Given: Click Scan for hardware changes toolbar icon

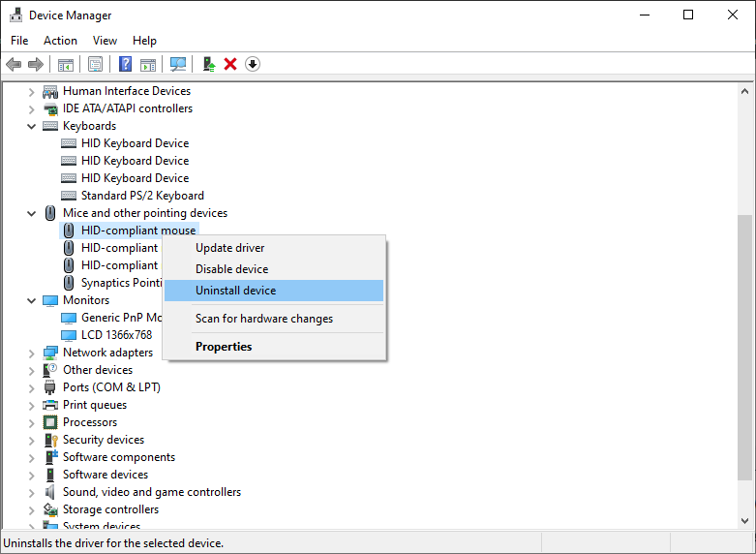Looking at the screenshot, I should coord(178,64).
